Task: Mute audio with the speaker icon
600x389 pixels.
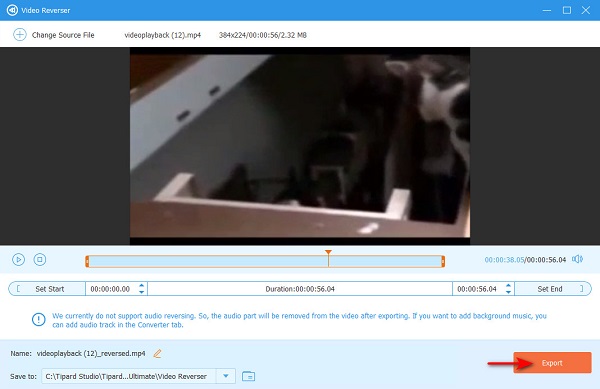Action: pos(577,259)
